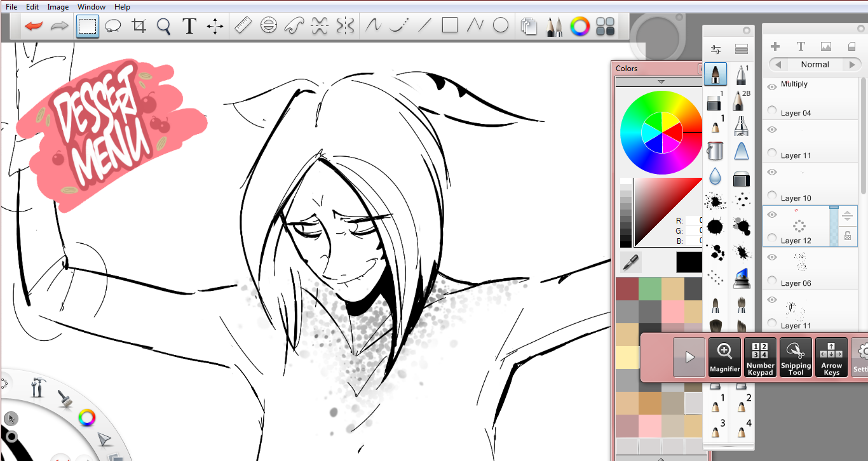Screen dimensions: 868x461
Task: Toggle the Brush Palette pencils icon
Action: click(x=554, y=26)
